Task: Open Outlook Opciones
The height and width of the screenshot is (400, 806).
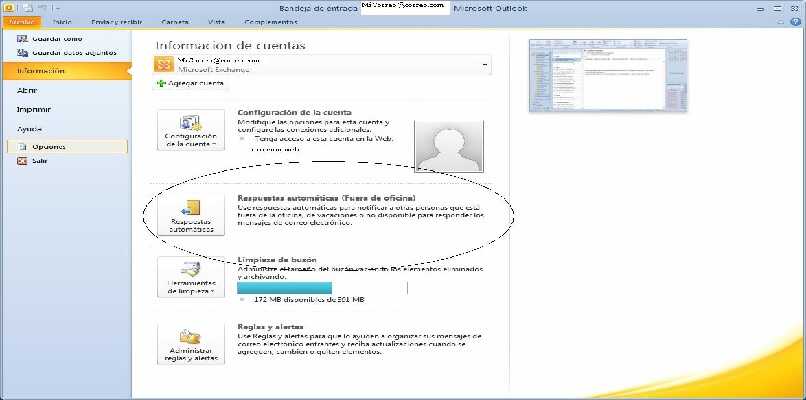Action: [67, 147]
